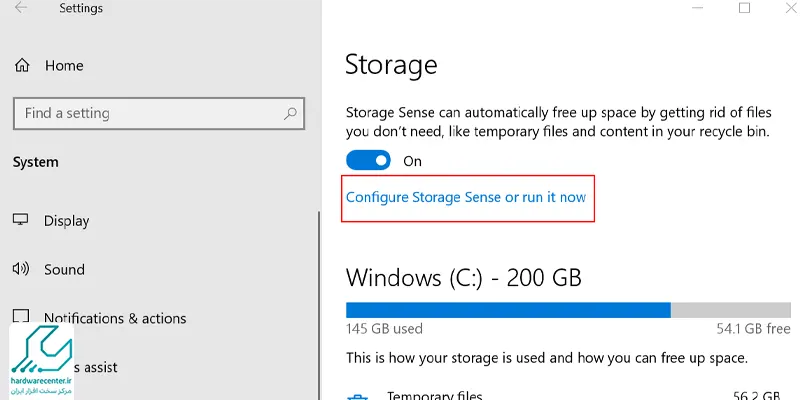This screenshot has width=800, height=400.
Task: Open the Sound settings page
Action: click(64, 269)
